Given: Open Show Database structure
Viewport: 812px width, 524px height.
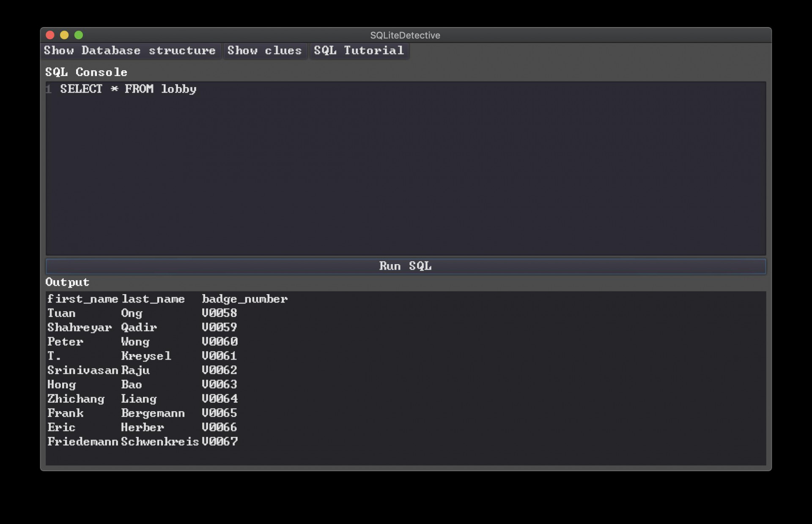Looking at the screenshot, I should tap(130, 51).
